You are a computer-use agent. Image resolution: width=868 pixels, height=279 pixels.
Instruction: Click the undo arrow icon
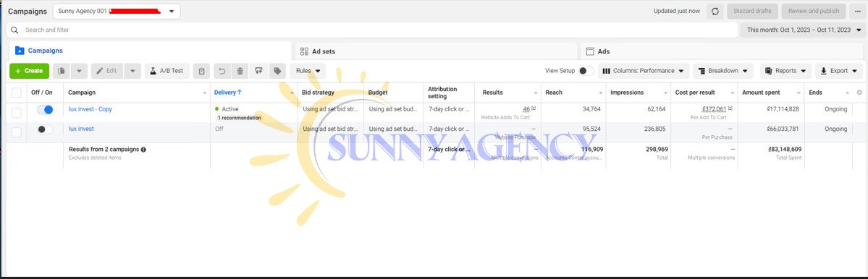pyautogui.click(x=222, y=71)
